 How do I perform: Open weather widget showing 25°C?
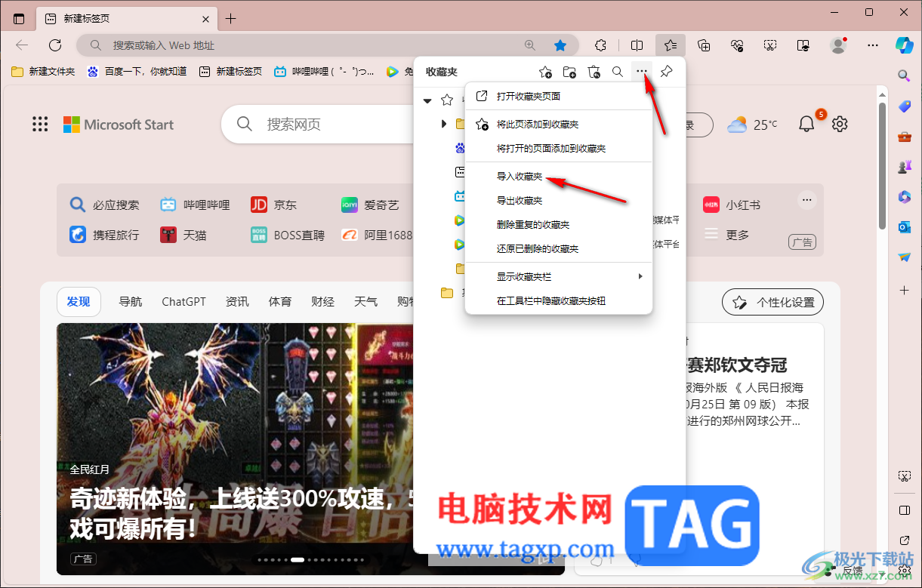pyautogui.click(x=752, y=125)
